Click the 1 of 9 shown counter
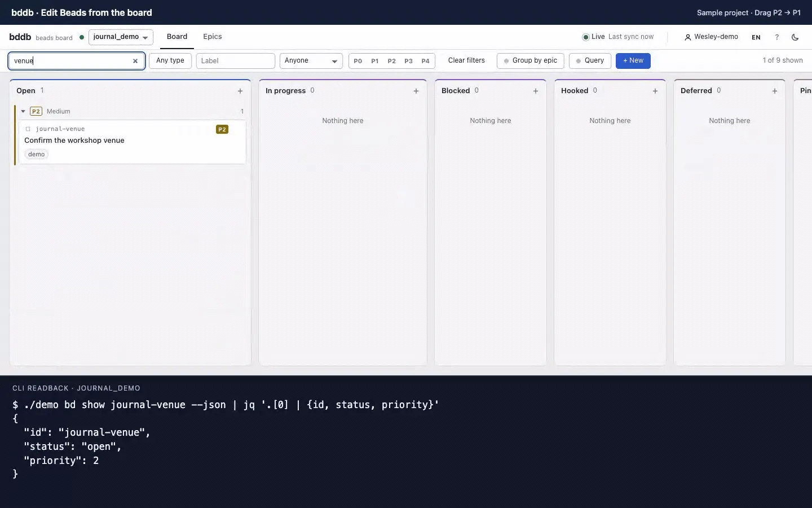The image size is (812, 508). click(783, 60)
